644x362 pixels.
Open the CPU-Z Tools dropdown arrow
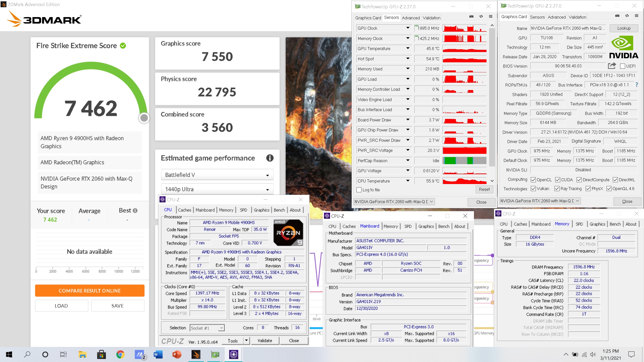tap(247, 341)
